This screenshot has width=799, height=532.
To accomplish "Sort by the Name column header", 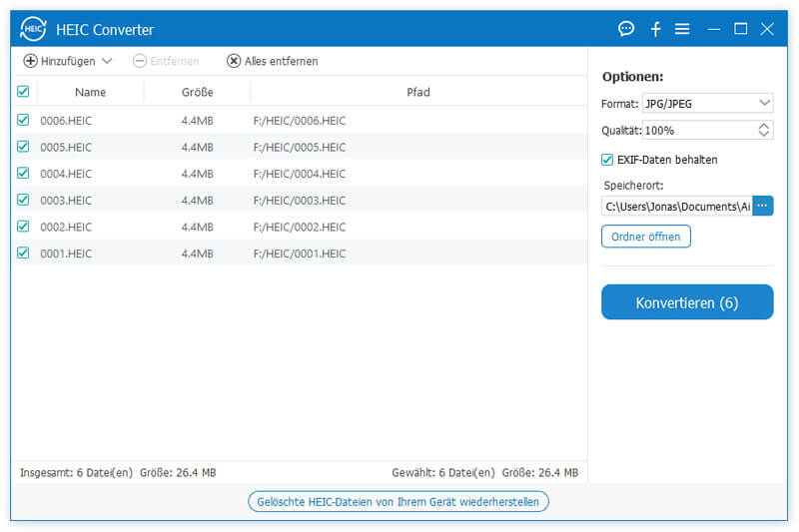I will point(90,92).
